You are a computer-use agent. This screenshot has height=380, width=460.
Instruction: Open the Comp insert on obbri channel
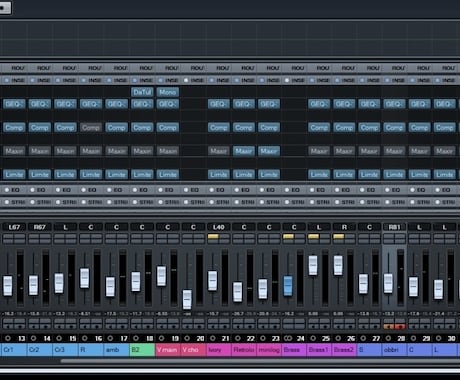point(394,127)
